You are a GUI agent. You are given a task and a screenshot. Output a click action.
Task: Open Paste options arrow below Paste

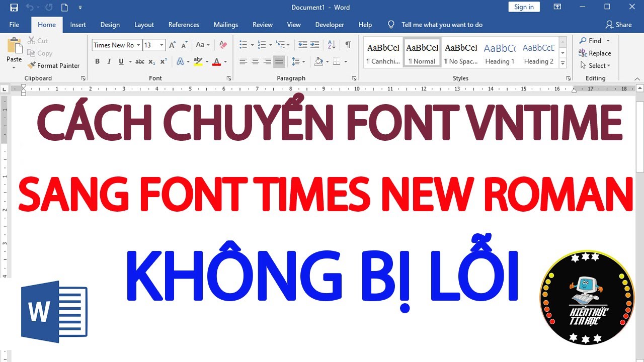14,67
